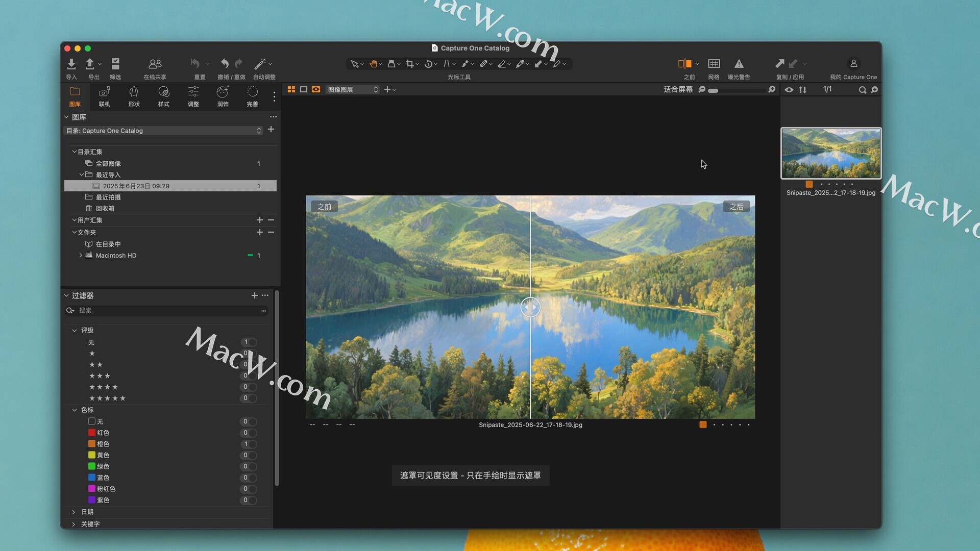Click the before/after split handle
The width and height of the screenshot is (980, 551).
530,307
